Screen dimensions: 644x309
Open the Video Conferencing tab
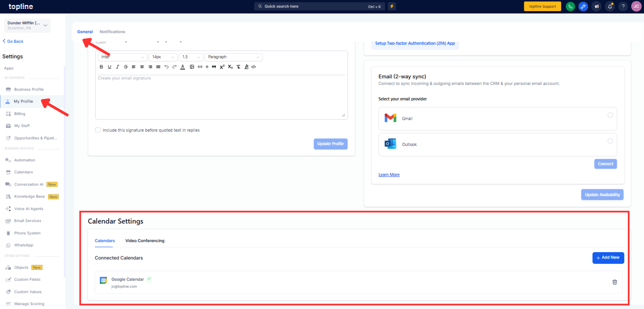(145, 241)
